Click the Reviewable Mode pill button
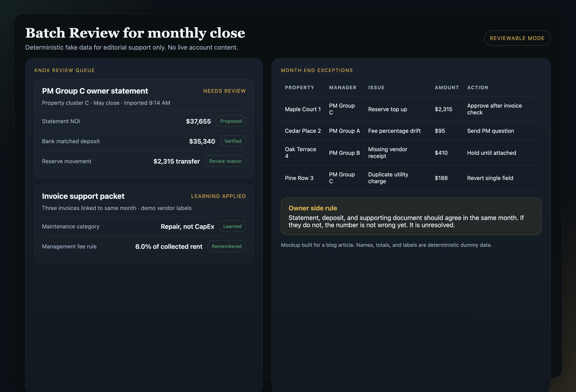This screenshot has height=392, width=576. pos(517,38)
